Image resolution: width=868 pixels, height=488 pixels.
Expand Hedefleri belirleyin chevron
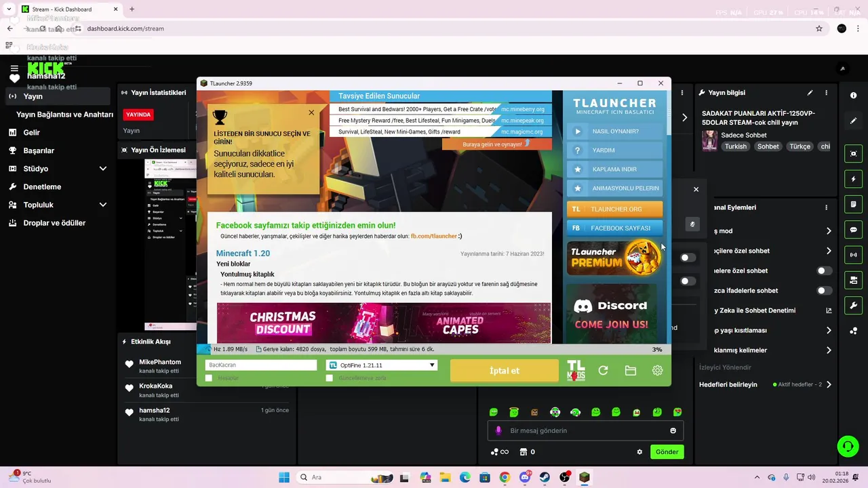[x=829, y=384]
